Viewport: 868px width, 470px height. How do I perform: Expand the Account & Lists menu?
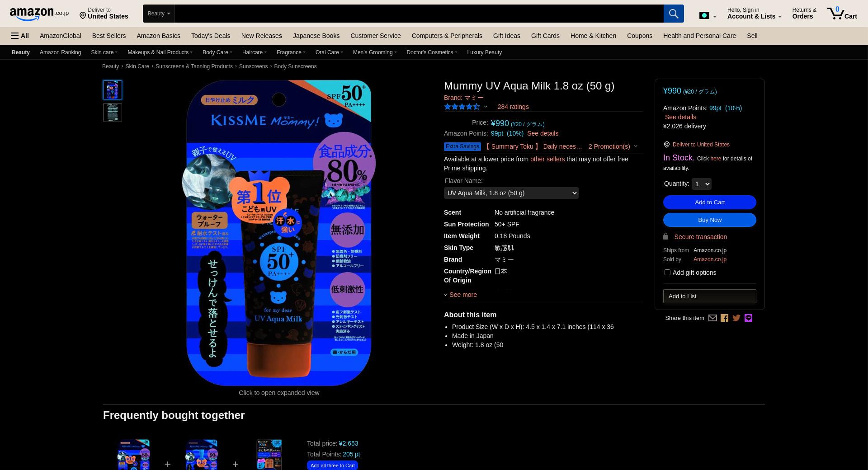(754, 13)
